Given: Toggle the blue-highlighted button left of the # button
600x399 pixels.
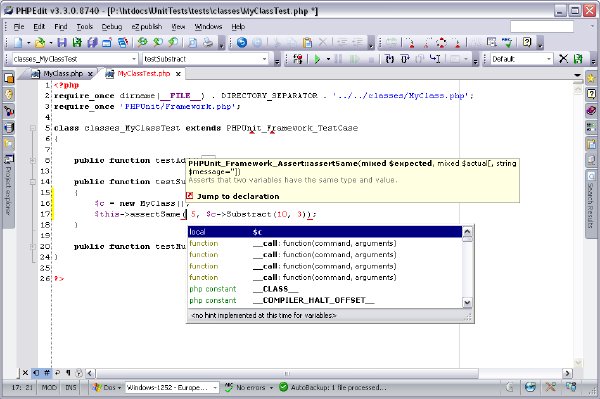Looking at the screenshot, I should [36, 373].
